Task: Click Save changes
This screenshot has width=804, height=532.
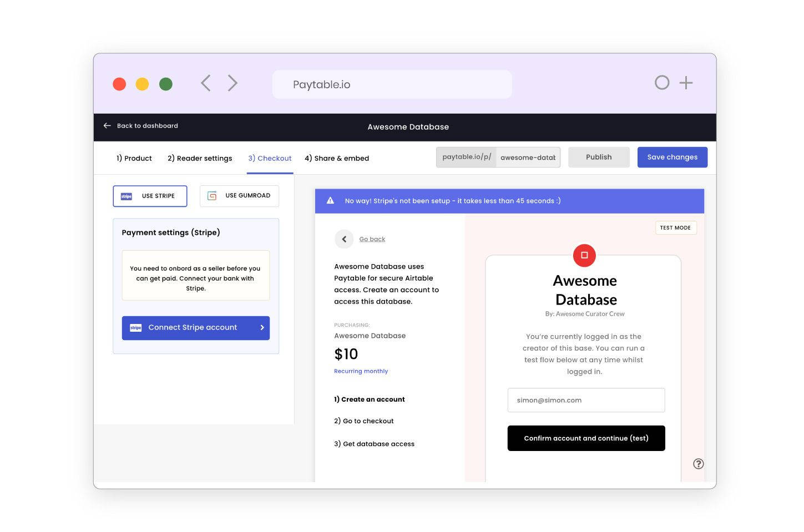Action: (672, 157)
